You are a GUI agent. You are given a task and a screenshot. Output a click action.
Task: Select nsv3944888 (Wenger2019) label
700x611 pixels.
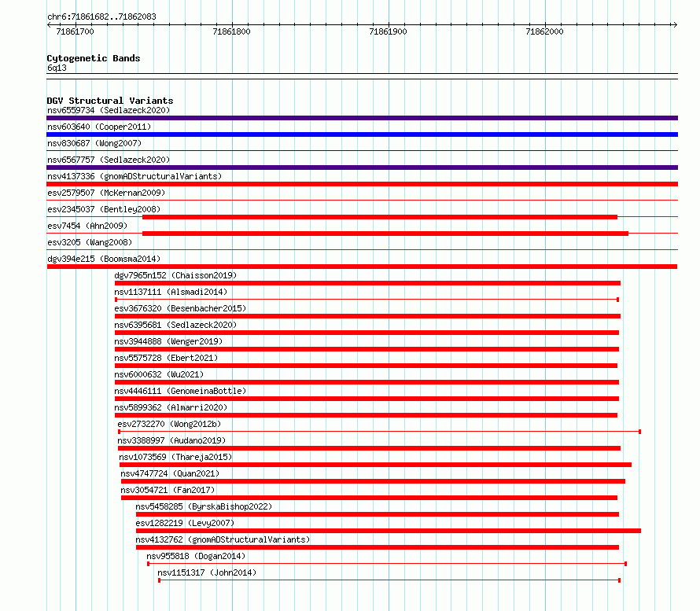[x=168, y=341]
